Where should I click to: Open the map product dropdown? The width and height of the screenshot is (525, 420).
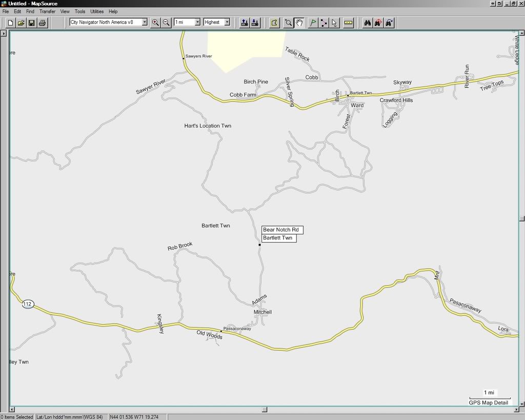click(145, 22)
